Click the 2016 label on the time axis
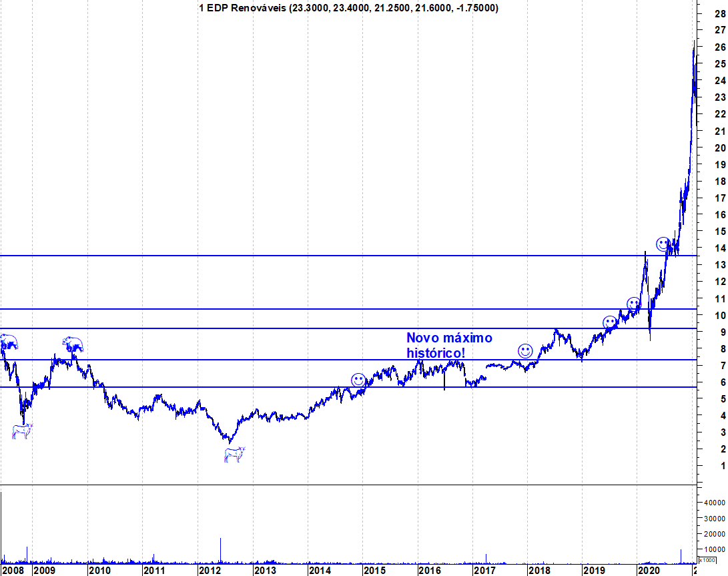The image size is (728, 576). coord(430,570)
